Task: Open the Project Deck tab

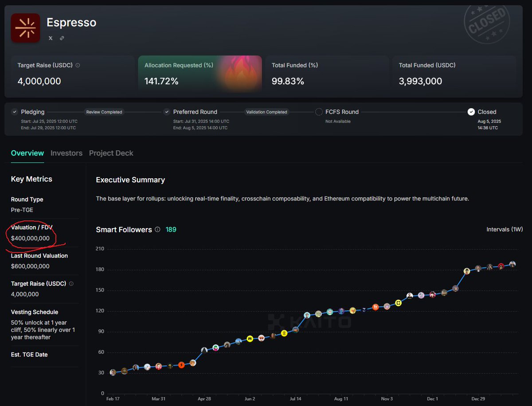Action: (x=111, y=153)
